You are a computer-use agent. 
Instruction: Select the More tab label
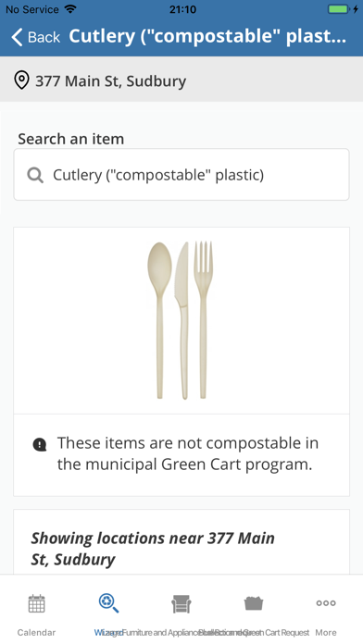point(326,633)
